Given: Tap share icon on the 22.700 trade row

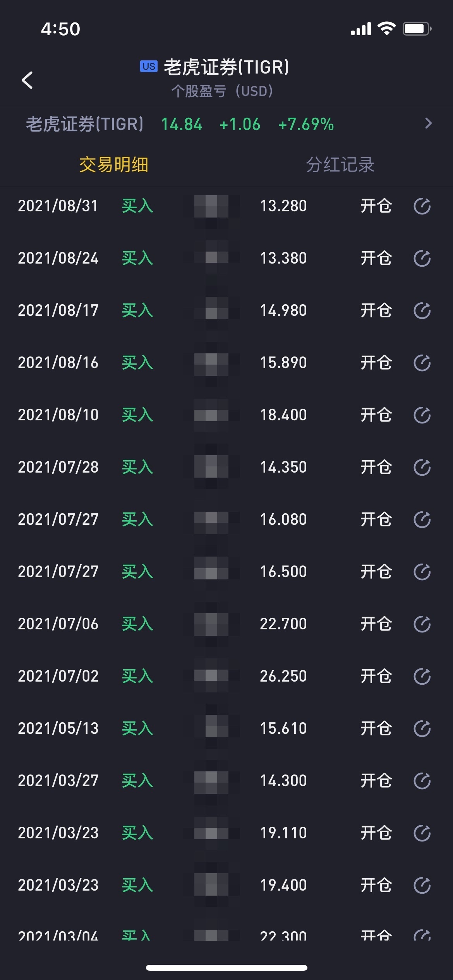Looking at the screenshot, I should click(422, 624).
